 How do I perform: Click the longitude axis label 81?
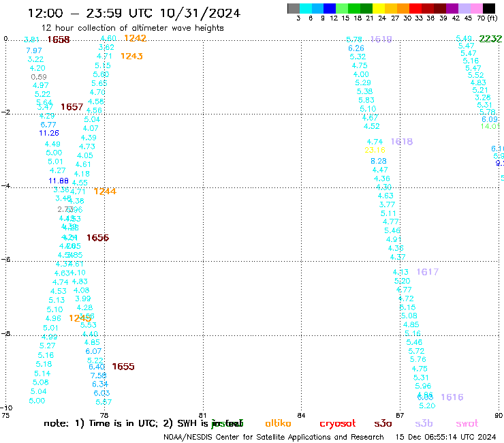tap(202, 415)
